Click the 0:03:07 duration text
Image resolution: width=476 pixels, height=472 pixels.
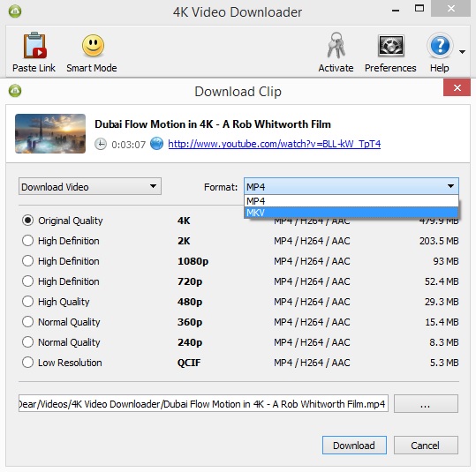click(x=128, y=145)
